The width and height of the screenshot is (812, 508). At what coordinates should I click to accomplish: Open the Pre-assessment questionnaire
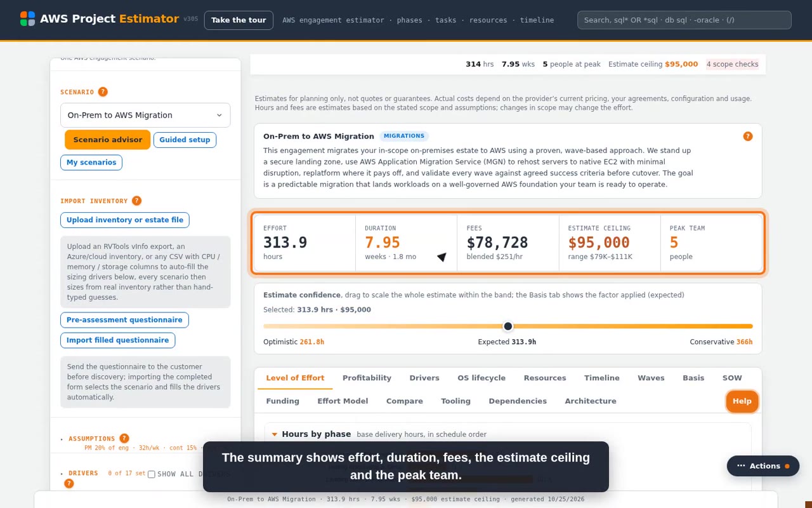[x=124, y=320]
